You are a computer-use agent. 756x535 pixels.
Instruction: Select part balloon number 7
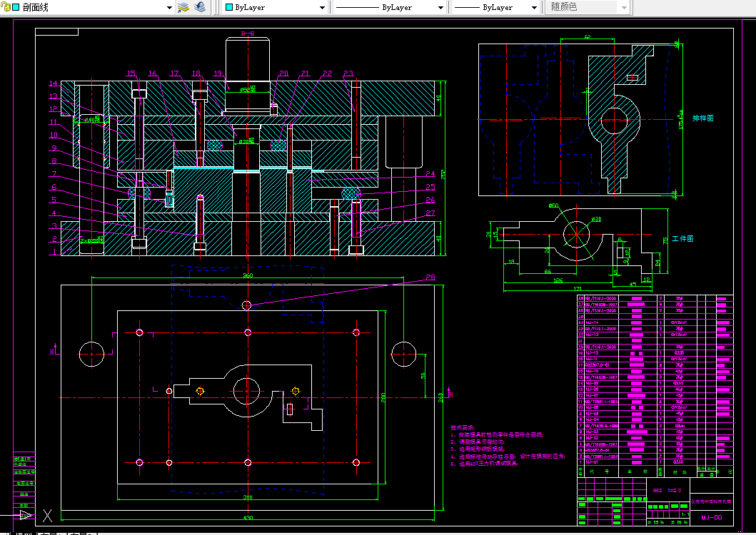click(x=54, y=174)
